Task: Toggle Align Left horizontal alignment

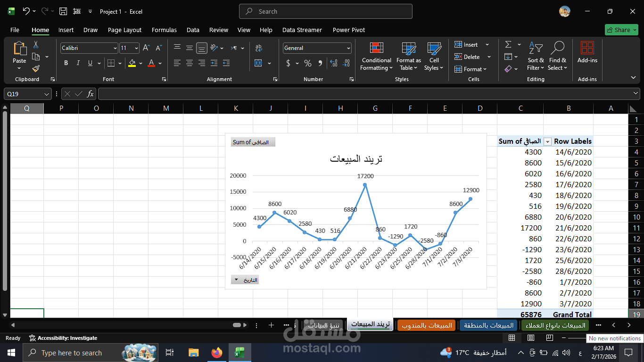Action: 177,63
